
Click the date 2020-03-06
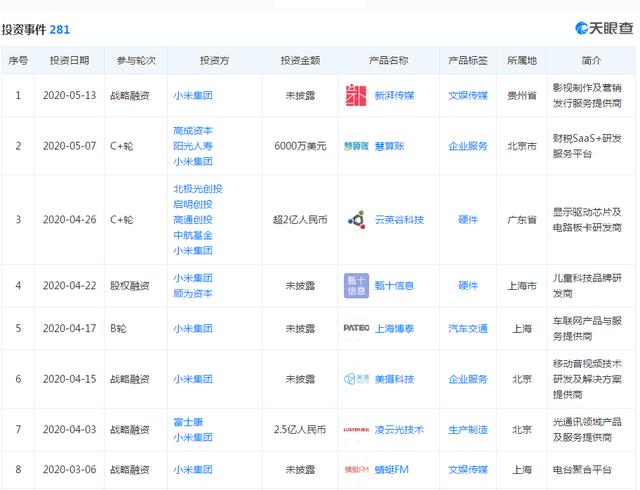pyautogui.click(x=69, y=470)
